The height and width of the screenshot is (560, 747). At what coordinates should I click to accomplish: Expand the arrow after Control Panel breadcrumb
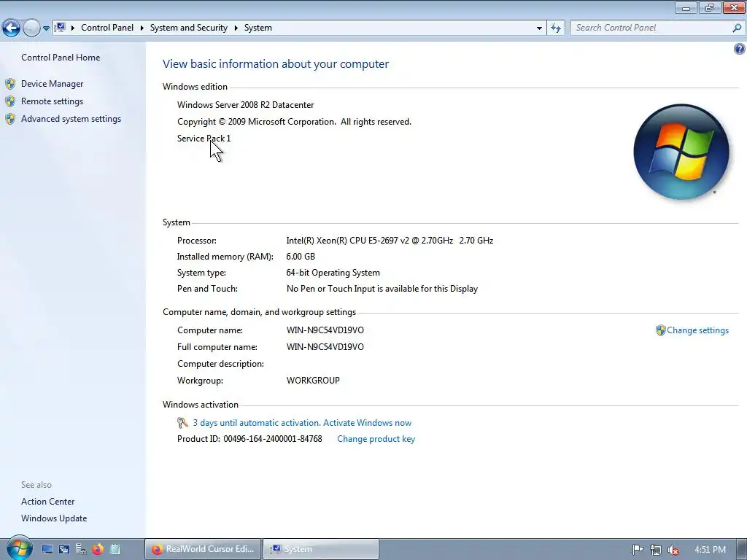142,28
